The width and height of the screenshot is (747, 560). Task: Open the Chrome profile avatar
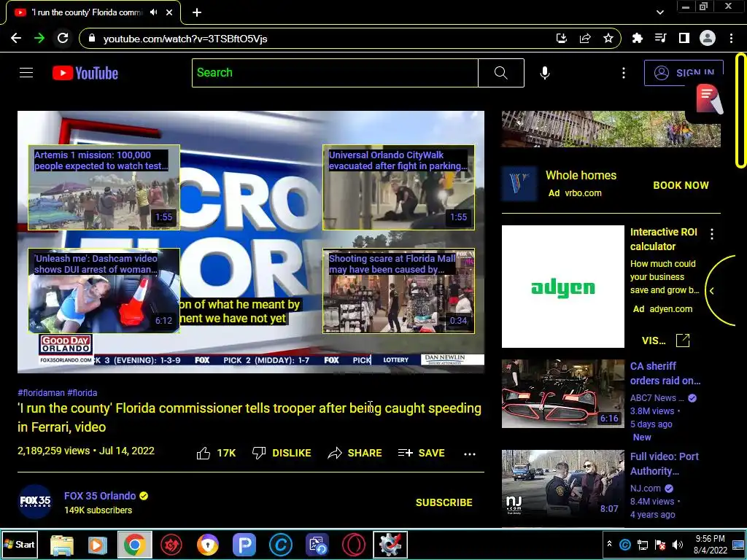point(708,39)
